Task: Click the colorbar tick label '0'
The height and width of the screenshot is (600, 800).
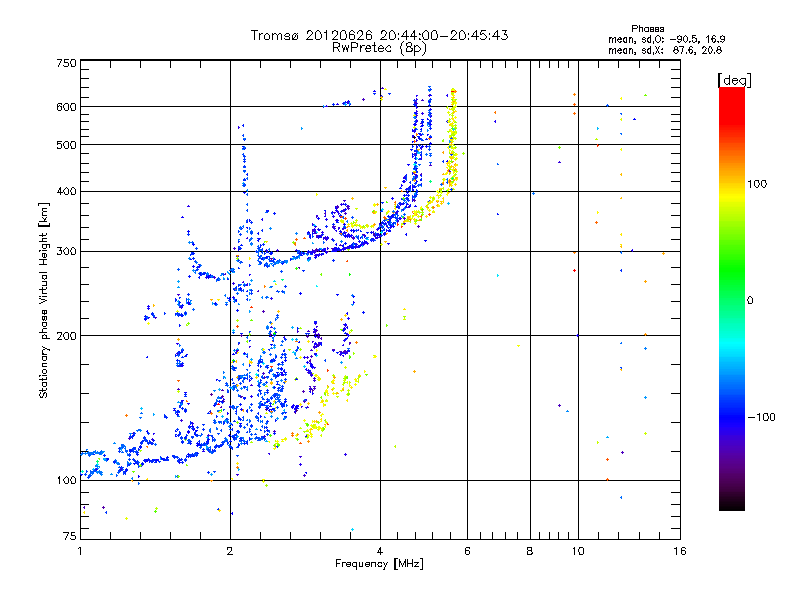Action: click(749, 301)
